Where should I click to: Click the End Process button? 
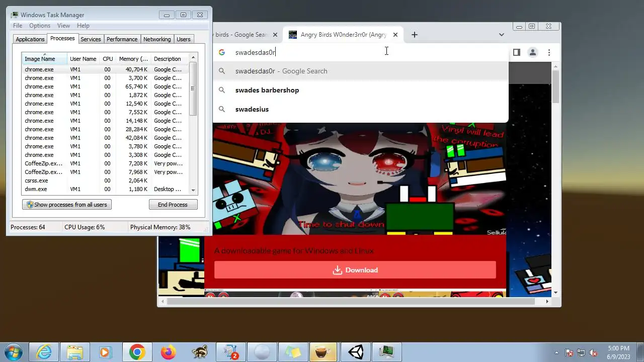click(x=173, y=205)
